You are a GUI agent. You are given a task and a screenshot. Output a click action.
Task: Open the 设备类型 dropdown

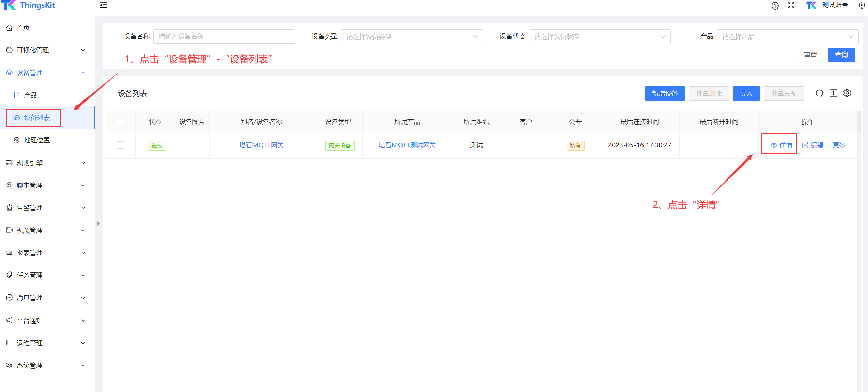tap(412, 37)
